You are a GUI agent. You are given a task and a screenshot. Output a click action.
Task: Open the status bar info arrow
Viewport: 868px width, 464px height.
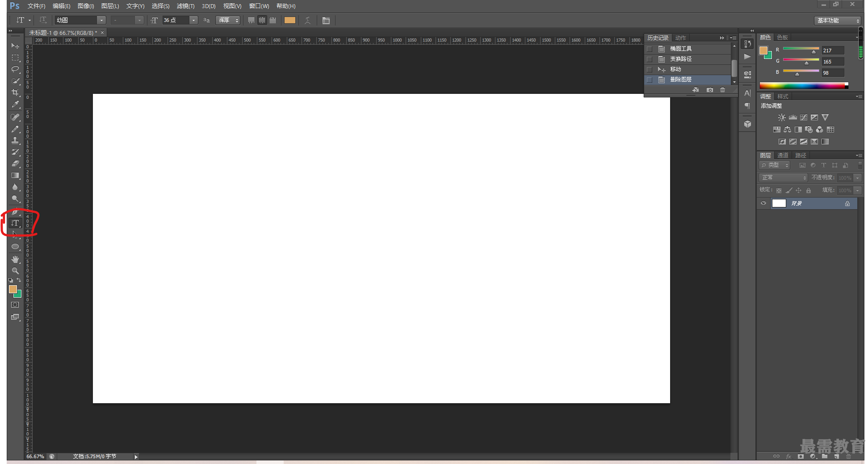coord(136,456)
